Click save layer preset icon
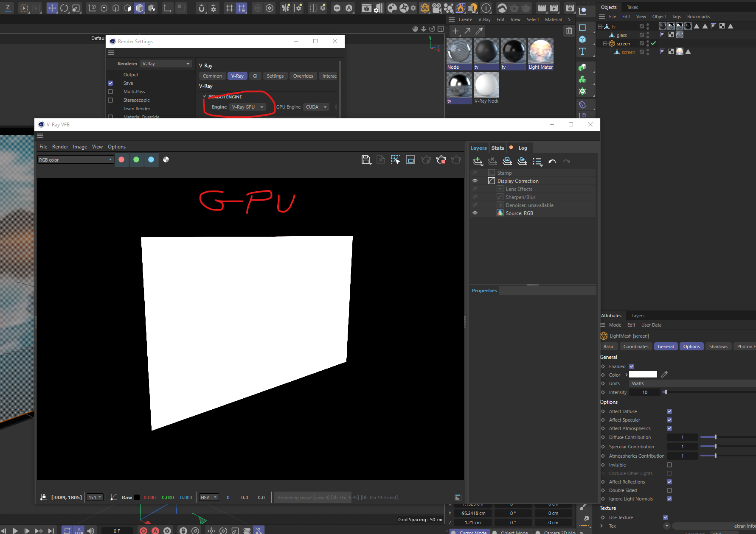Screen dimensions: 756x534 (x=507, y=161)
